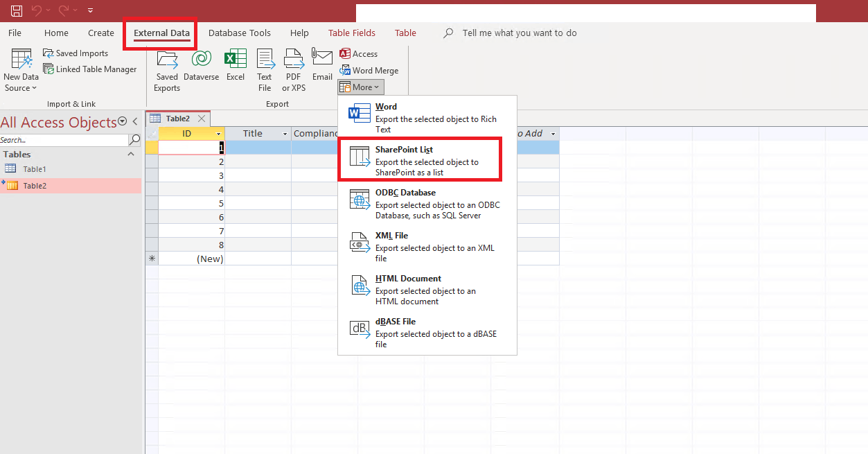Switch to Table Fields tab
The height and width of the screenshot is (454, 868).
tap(352, 33)
